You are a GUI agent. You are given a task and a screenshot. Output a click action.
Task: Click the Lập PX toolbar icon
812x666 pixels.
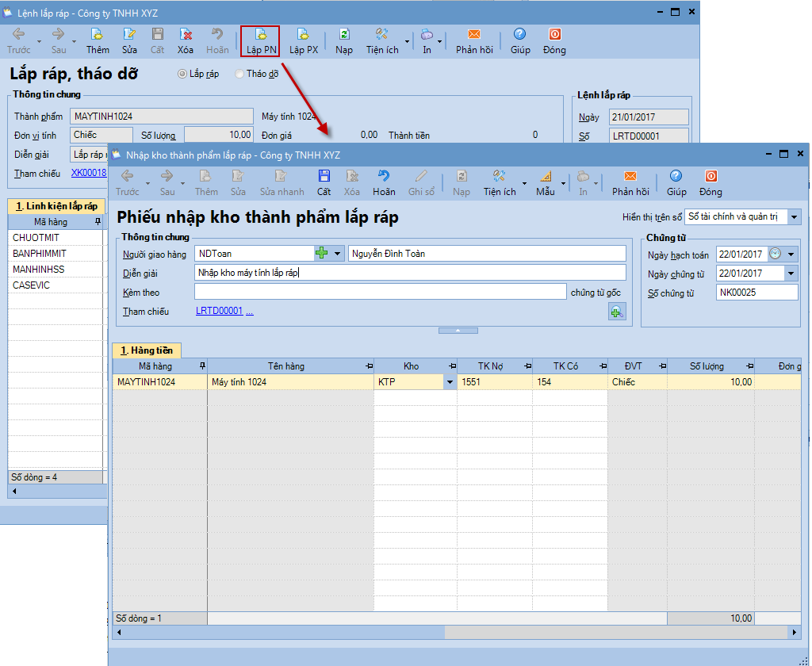tap(303, 35)
